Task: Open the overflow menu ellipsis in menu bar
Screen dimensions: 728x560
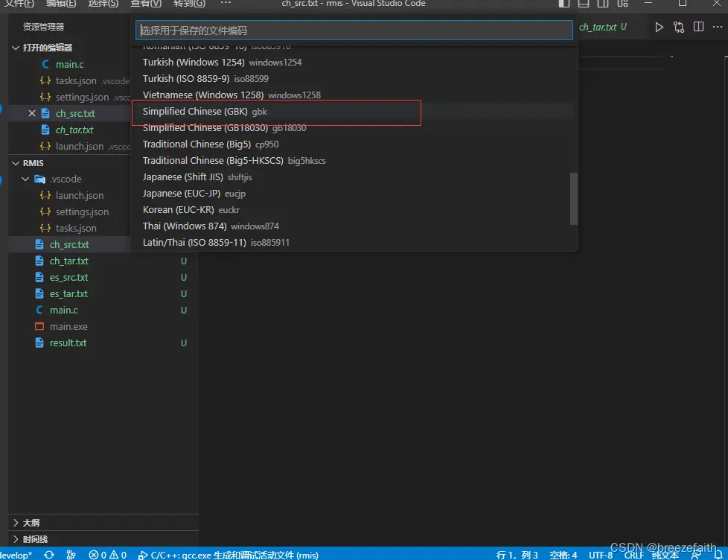Action: point(226,3)
